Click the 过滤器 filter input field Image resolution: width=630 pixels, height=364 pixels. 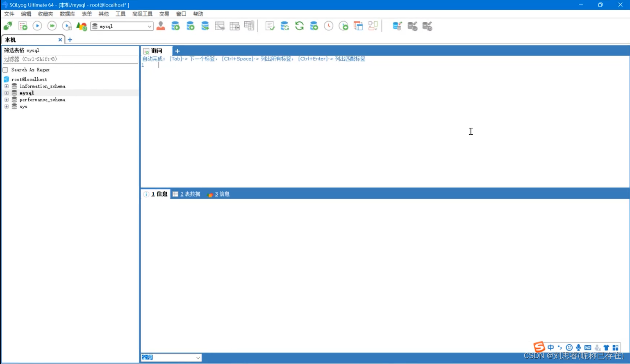pyautogui.click(x=71, y=59)
